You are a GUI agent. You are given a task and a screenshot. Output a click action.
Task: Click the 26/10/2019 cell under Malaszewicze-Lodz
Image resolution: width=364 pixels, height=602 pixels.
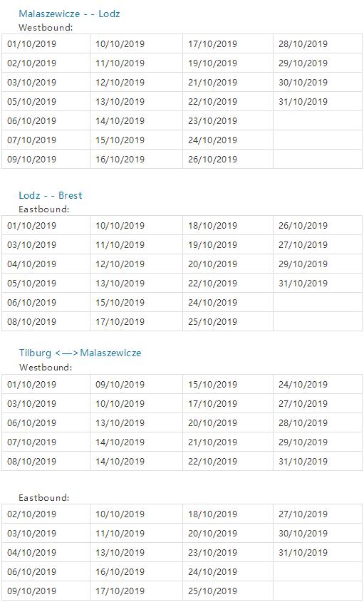[212, 159]
